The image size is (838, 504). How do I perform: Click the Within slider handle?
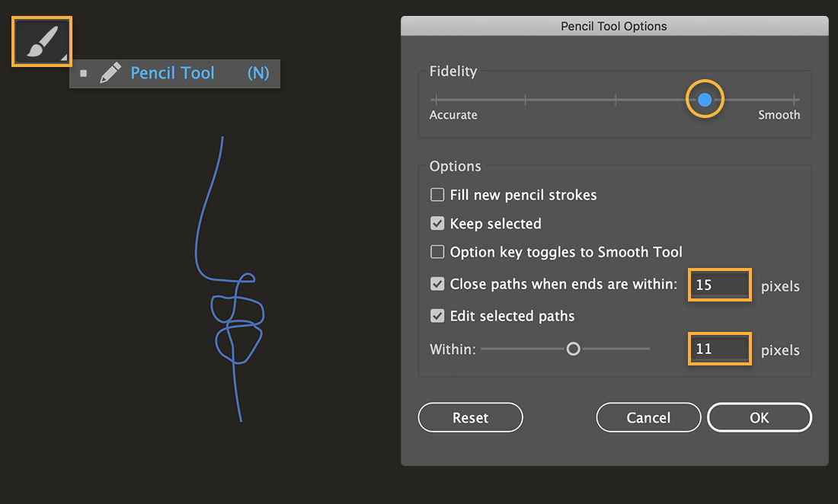[573, 348]
